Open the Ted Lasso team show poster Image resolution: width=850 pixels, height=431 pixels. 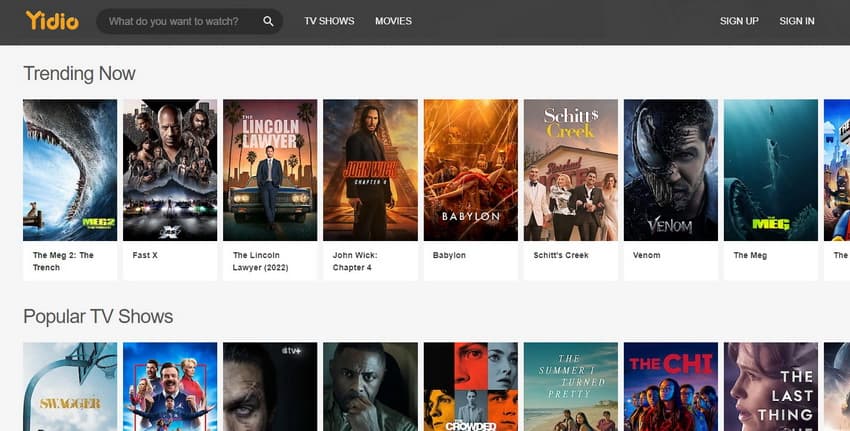click(170, 387)
